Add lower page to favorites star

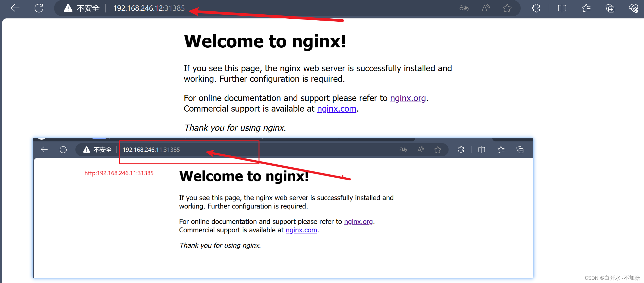click(438, 149)
